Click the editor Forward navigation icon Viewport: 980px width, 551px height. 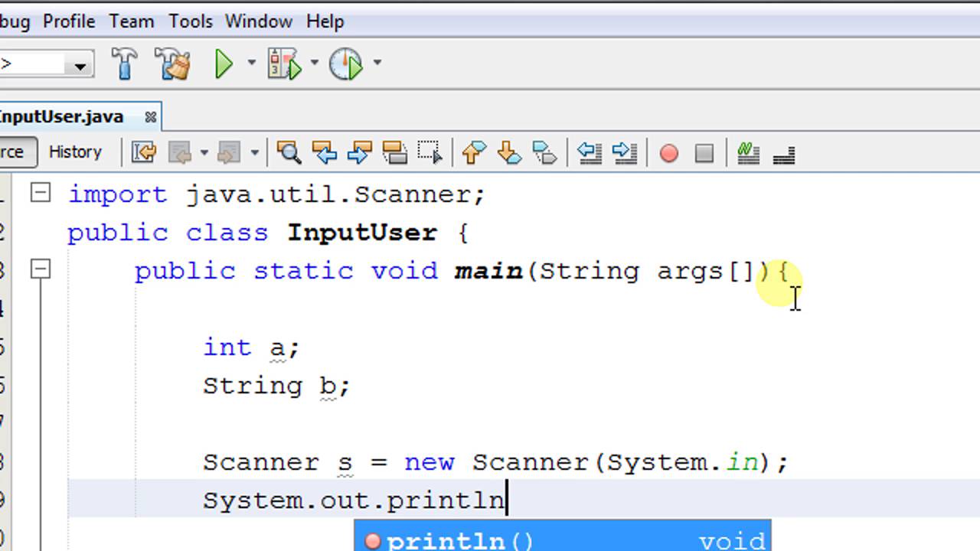229,153
